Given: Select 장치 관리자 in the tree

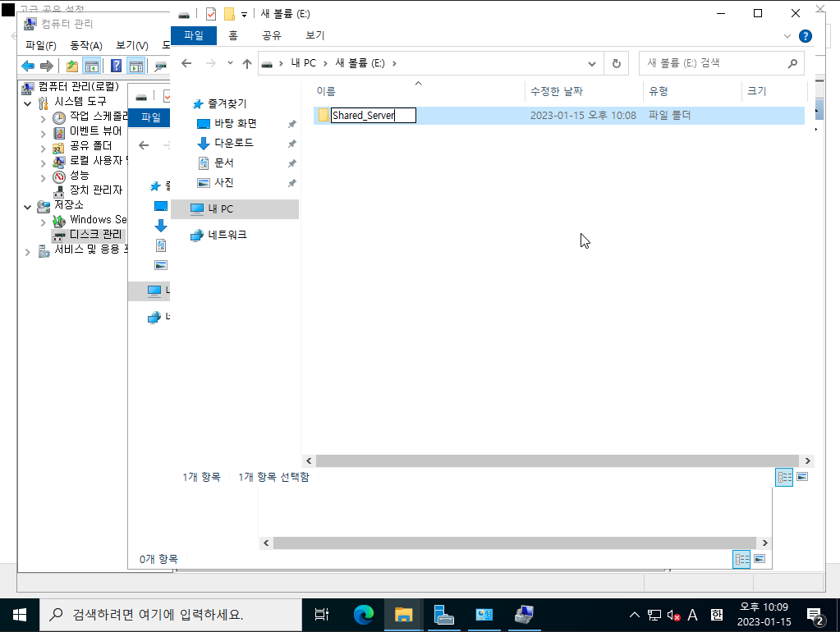Looking at the screenshot, I should point(96,190).
